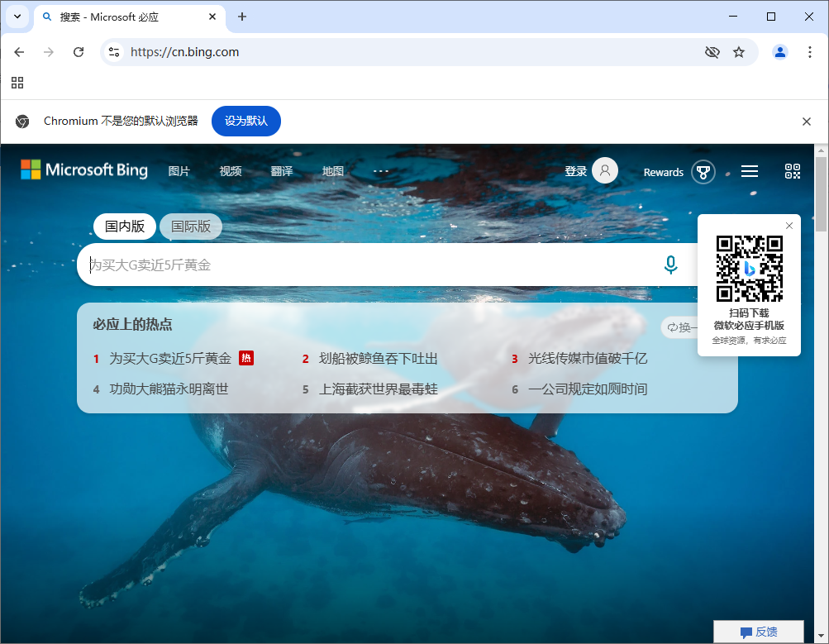Click the Microsoft Bing logo
Image resolution: width=829 pixels, height=644 pixels.
(83, 170)
